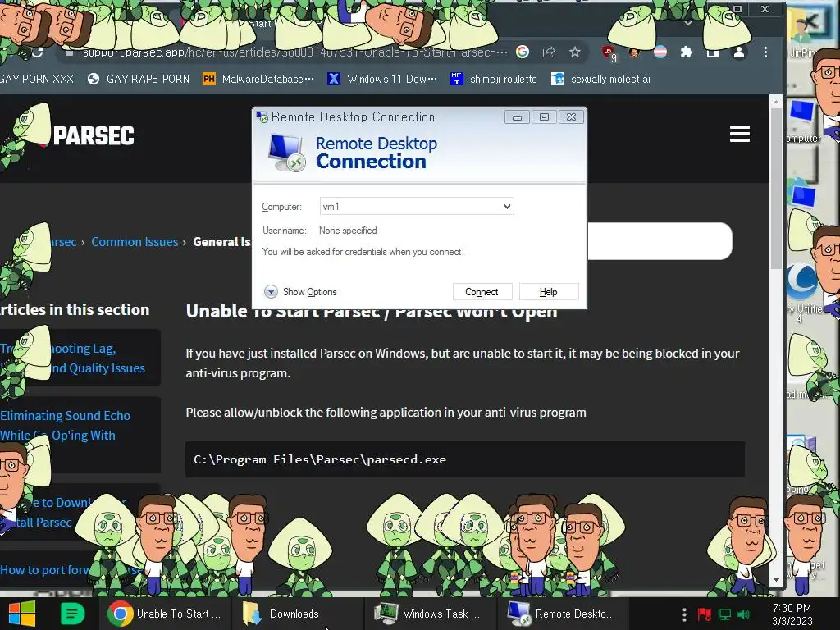The image size is (840, 630).
Task: Open Chrome tab search chevron
Action: 688,23
